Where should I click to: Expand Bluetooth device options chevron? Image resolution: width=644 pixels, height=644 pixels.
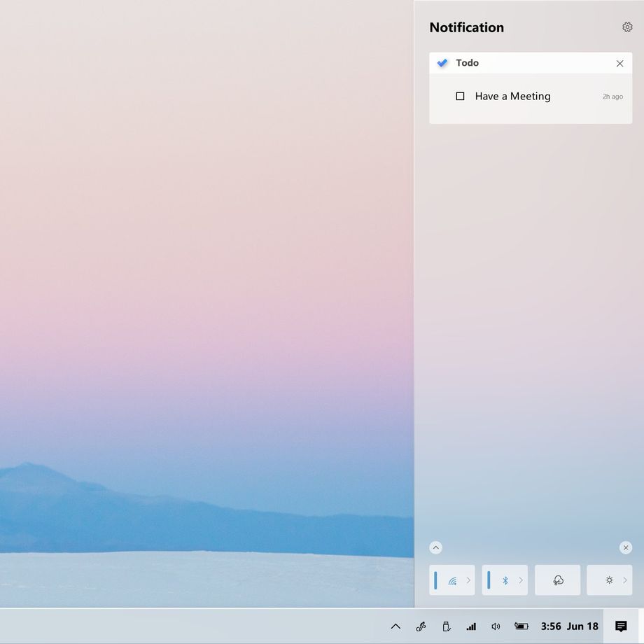pyautogui.click(x=521, y=580)
